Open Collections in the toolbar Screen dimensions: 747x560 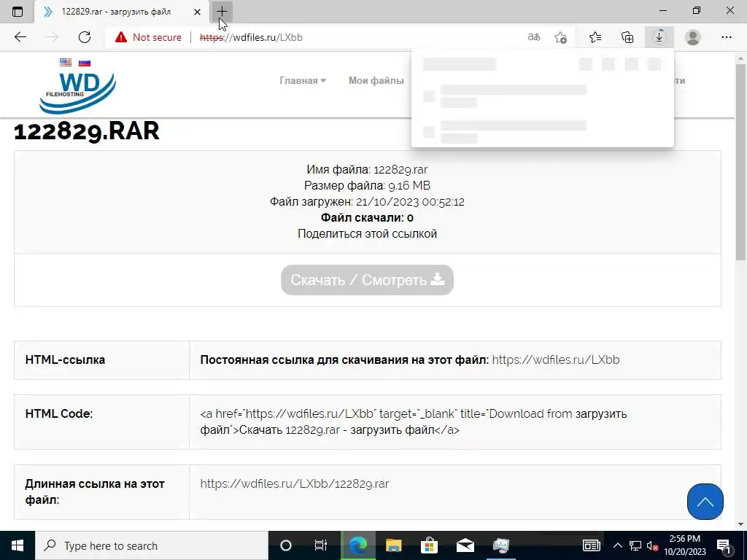pos(627,37)
